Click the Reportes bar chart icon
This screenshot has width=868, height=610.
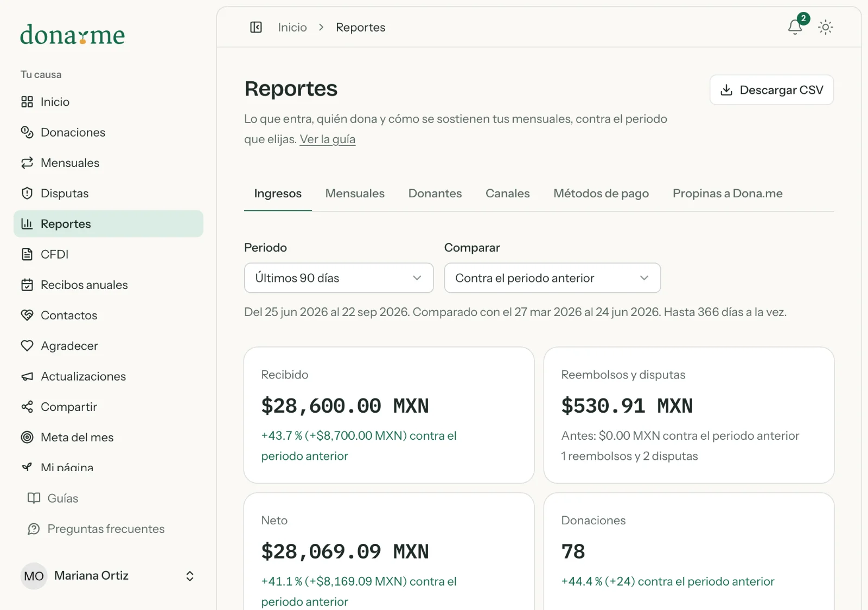click(x=27, y=223)
